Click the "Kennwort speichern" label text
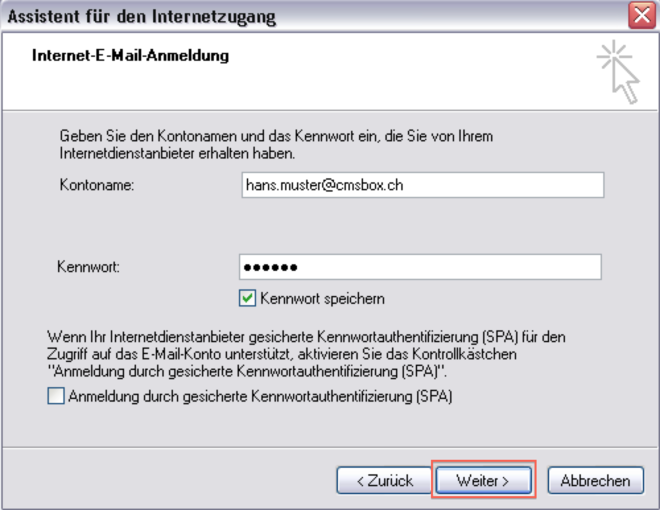The height and width of the screenshot is (510, 660). coord(322,298)
